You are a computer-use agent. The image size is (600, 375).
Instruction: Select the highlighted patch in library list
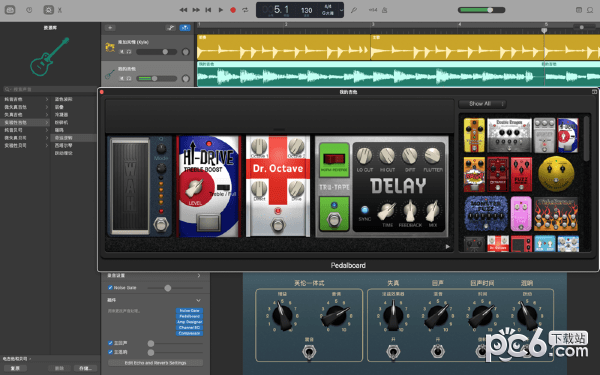click(73, 138)
